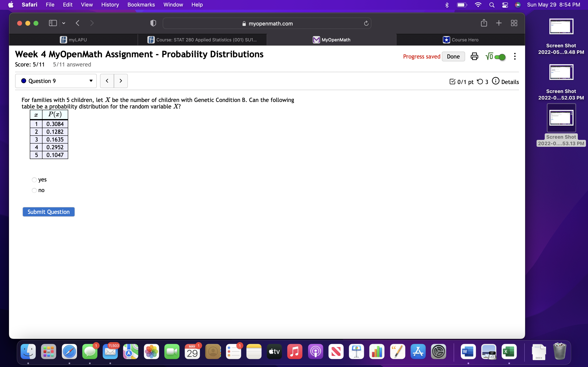Viewport: 588px width, 367px height.
Task: Click the Safari share icon
Action: [x=484, y=23]
